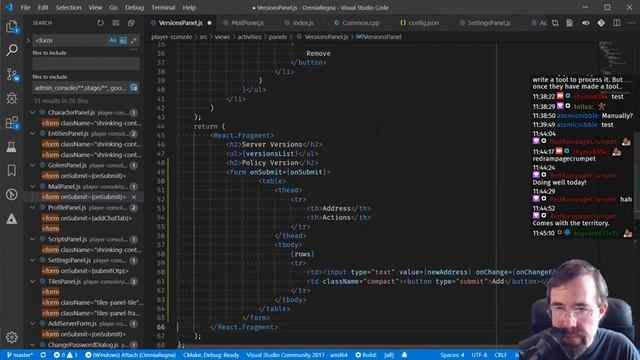Open the Selection menu
Viewport: 640px width, 360px height.
tap(69, 7)
